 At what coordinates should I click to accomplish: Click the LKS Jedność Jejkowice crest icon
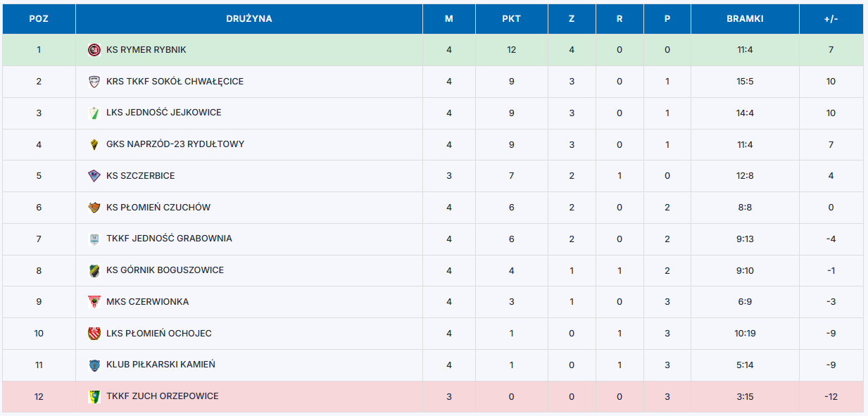click(94, 113)
